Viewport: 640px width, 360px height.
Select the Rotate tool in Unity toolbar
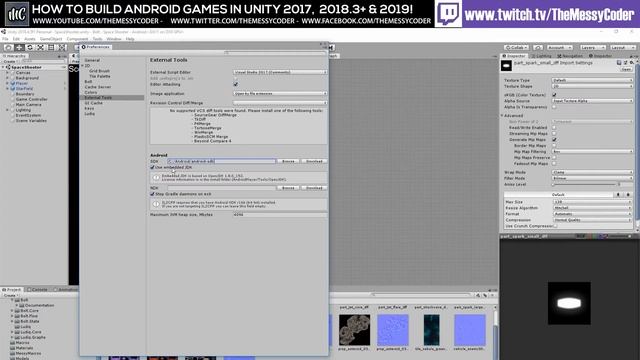point(29,48)
